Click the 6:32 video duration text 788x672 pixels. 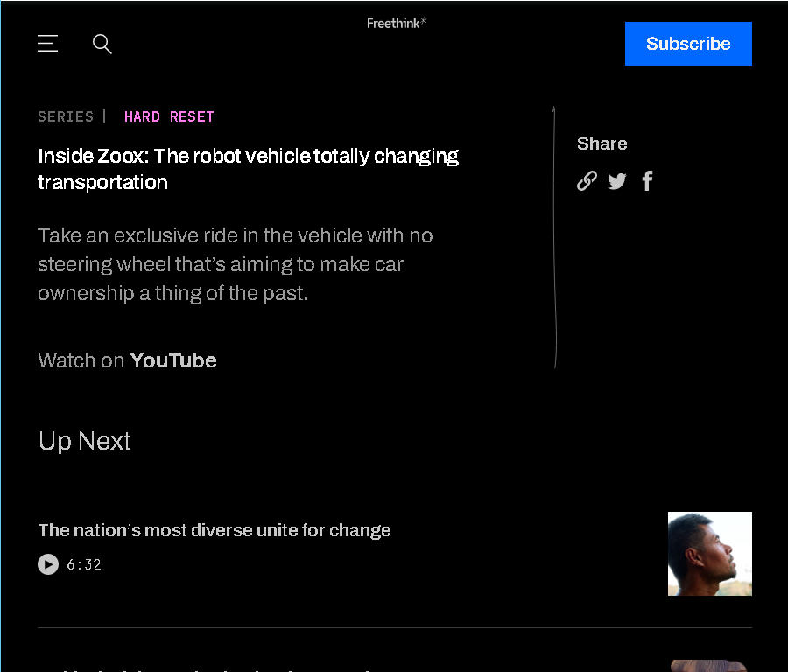click(x=84, y=564)
